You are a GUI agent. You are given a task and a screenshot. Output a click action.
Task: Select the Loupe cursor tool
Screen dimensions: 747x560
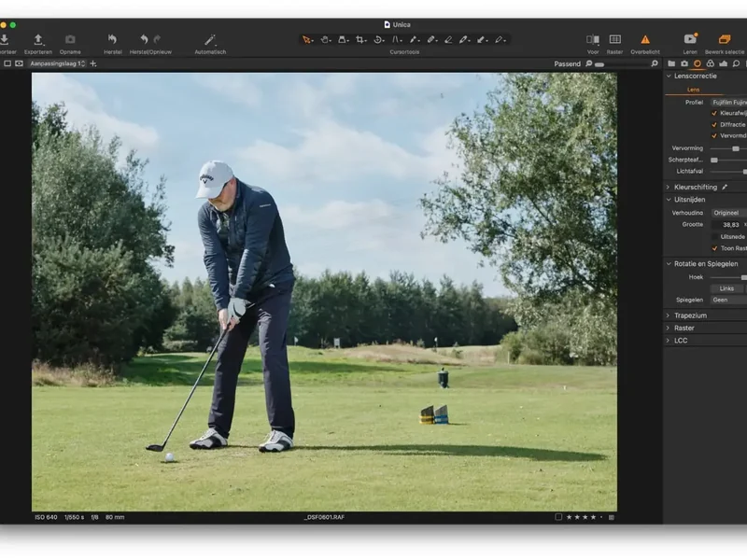click(343, 40)
